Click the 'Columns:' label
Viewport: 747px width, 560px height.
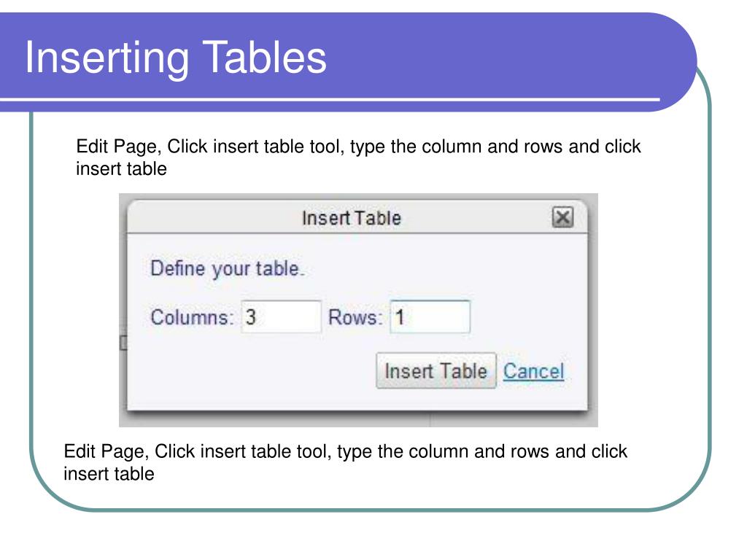coord(192,317)
